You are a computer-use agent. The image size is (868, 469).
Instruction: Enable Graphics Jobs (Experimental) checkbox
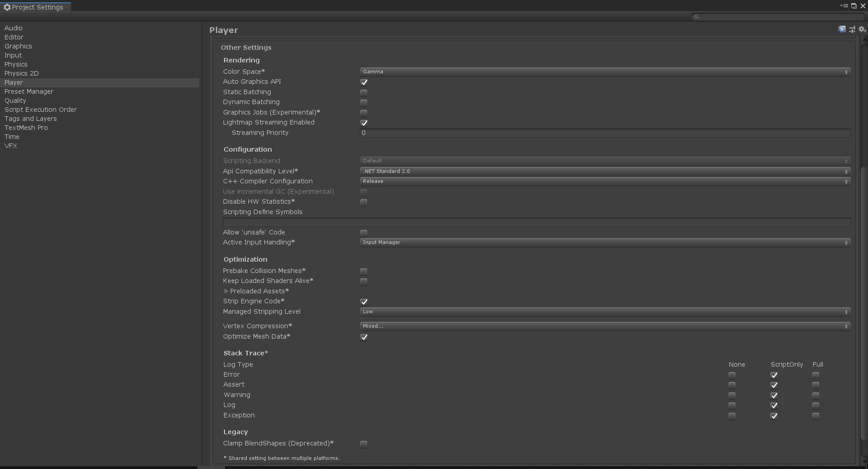[x=364, y=113]
